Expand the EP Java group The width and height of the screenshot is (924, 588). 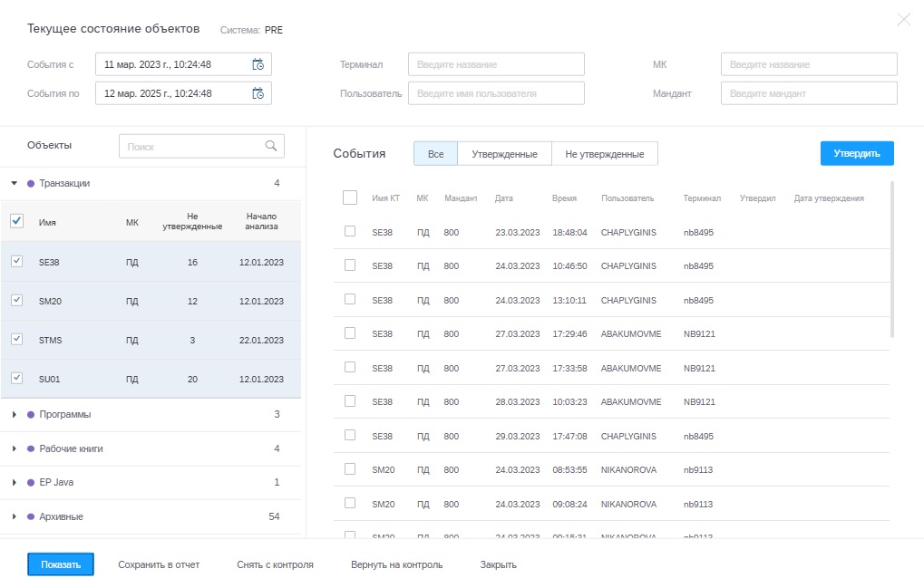(x=15, y=482)
